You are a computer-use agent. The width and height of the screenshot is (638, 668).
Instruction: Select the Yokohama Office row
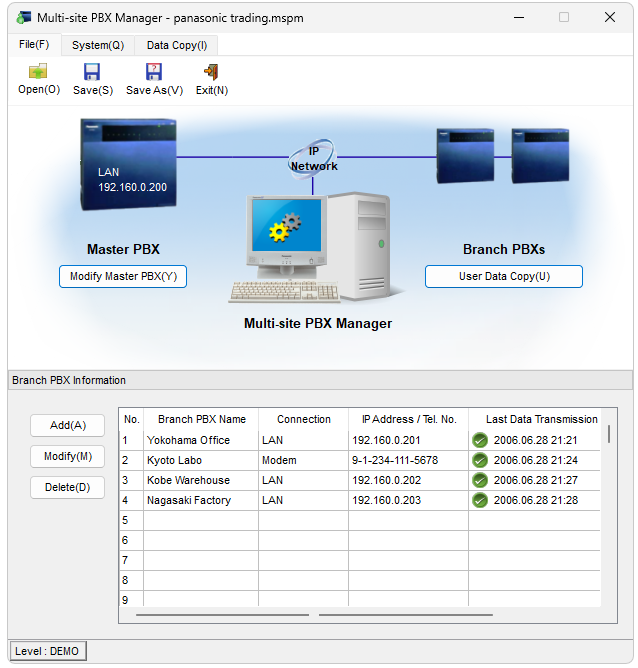[360, 440]
